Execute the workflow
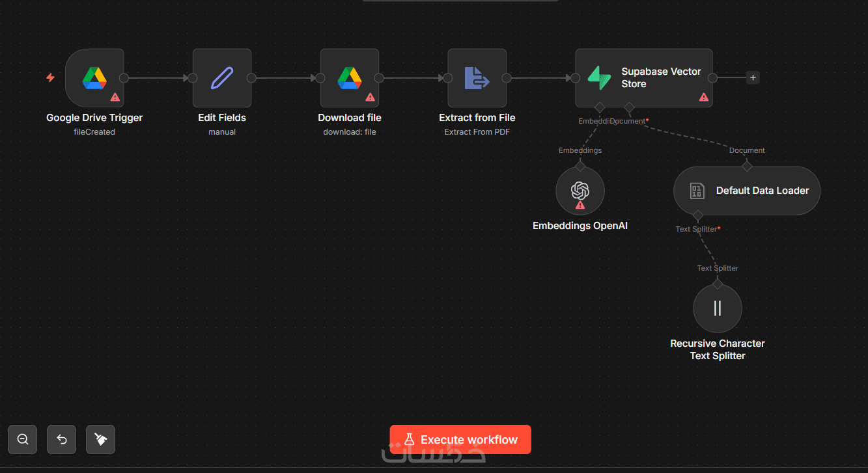The image size is (868, 473). point(460,440)
